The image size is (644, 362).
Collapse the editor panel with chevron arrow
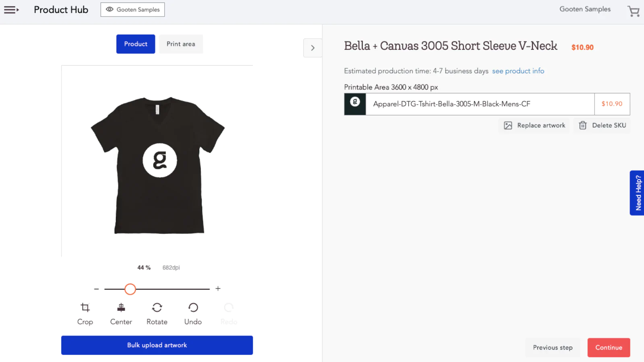point(313,48)
